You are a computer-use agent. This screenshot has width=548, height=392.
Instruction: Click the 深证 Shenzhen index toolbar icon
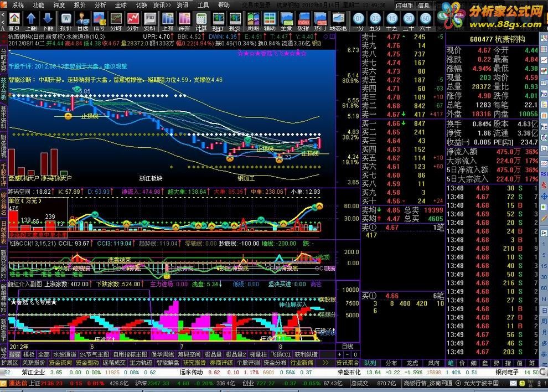pyautogui.click(x=184, y=22)
